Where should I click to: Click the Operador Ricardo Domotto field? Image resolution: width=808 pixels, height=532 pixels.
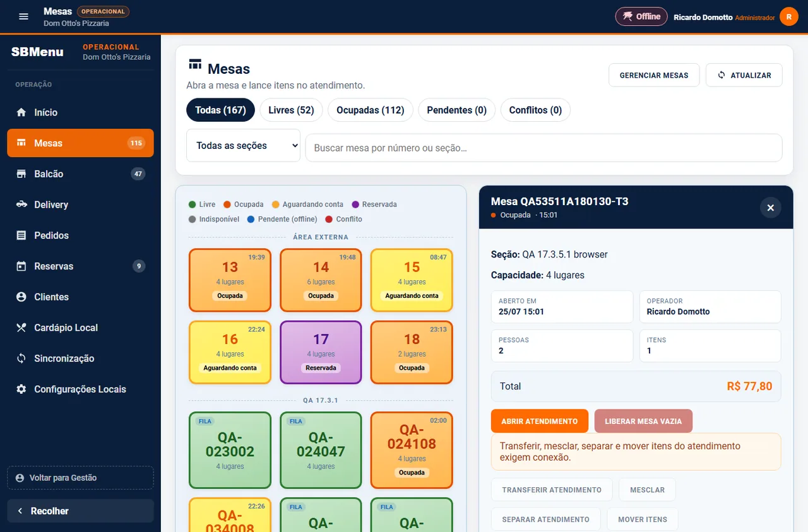coord(710,307)
